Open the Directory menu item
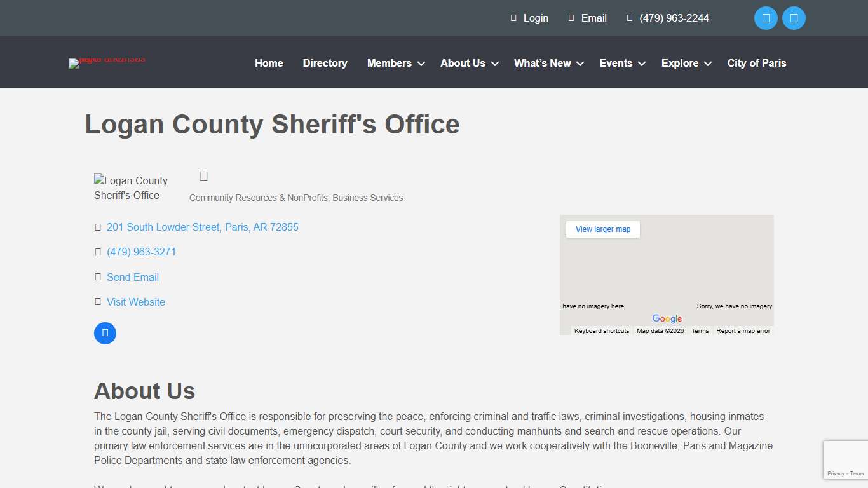868x488 pixels. tap(325, 63)
